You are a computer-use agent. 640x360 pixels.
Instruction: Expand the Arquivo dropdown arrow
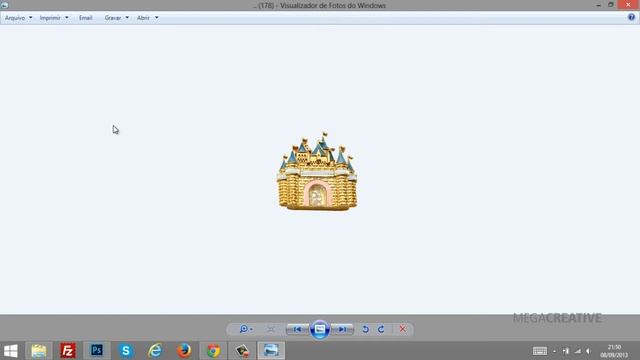coord(31,18)
